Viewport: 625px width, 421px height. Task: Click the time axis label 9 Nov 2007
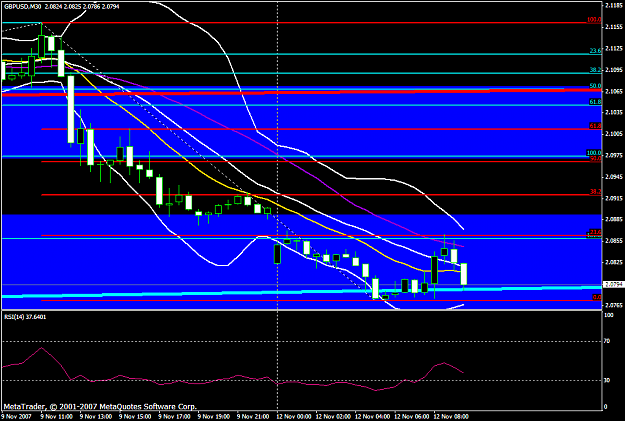(16, 417)
